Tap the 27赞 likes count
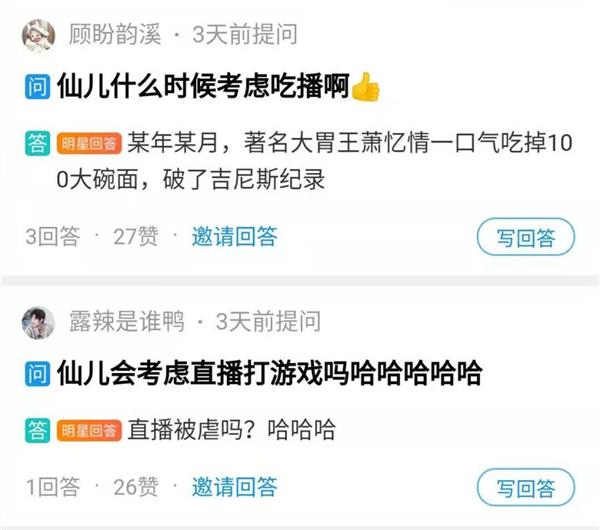The width and height of the screenshot is (600, 530). pyautogui.click(x=135, y=236)
